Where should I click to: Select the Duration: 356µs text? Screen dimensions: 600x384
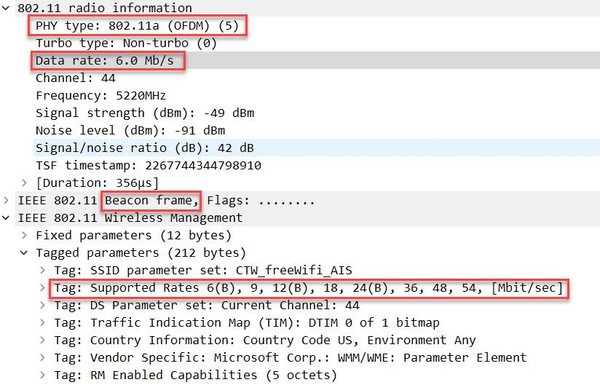[97, 183]
